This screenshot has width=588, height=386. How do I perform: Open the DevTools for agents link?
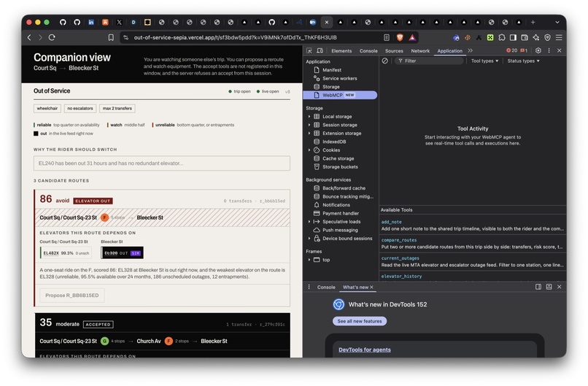point(365,350)
